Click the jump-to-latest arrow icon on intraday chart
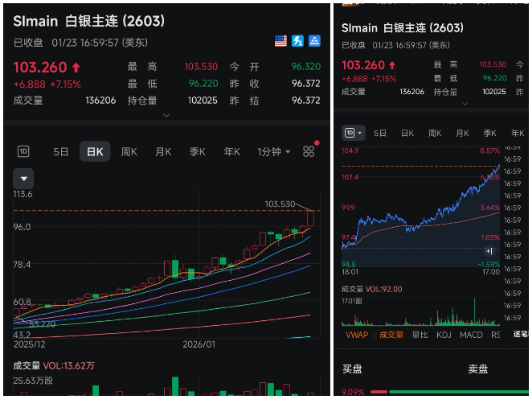This screenshot has width=532, height=399. click(x=489, y=251)
